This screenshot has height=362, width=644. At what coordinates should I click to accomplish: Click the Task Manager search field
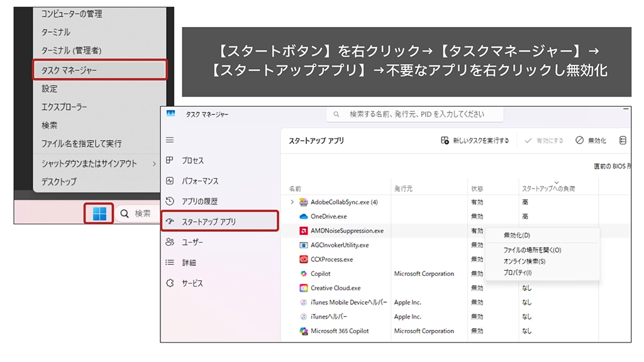coord(415,114)
